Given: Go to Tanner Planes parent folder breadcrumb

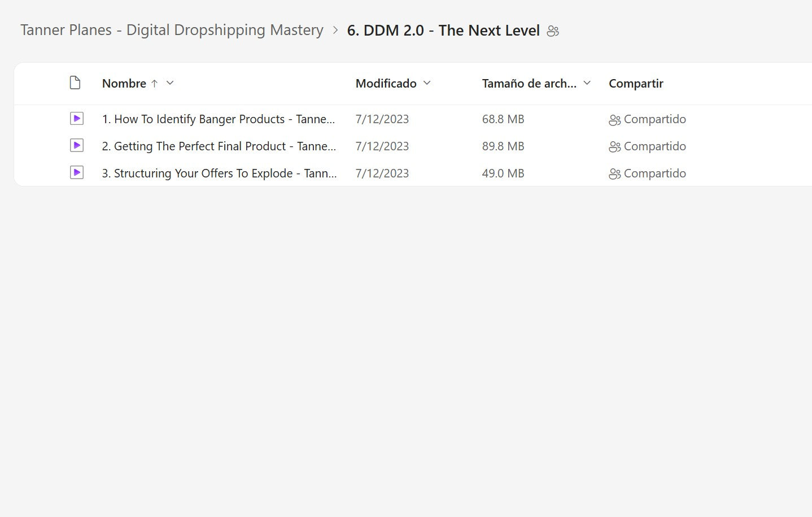Looking at the screenshot, I should (172, 30).
